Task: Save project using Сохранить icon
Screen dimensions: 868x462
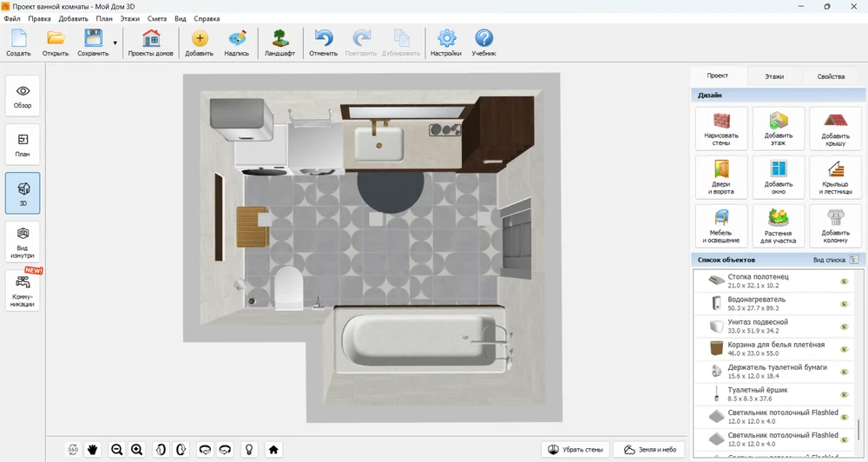Action: click(x=93, y=43)
